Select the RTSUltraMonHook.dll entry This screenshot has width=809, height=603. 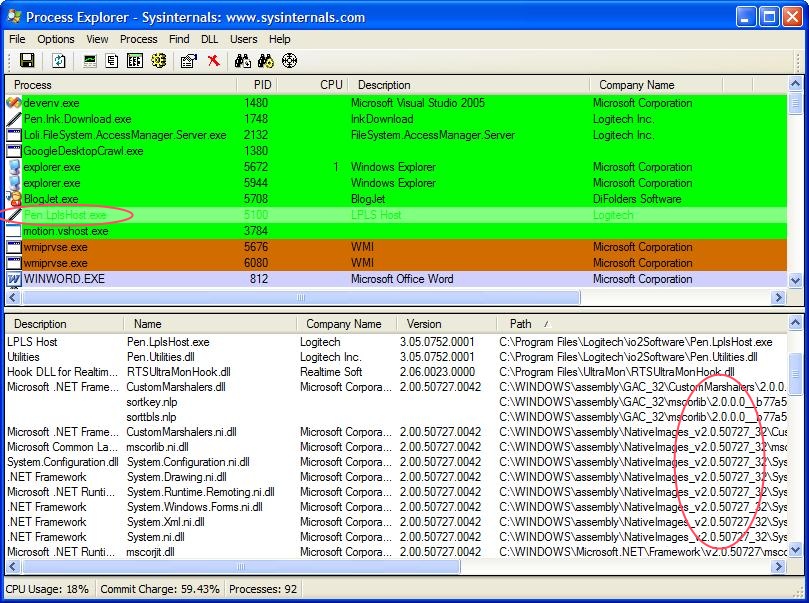[x=179, y=372]
